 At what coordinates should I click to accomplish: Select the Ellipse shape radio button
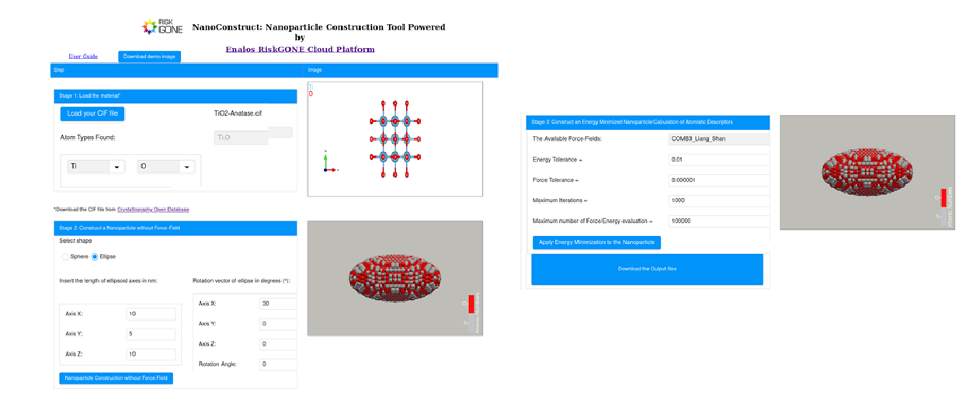pyautogui.click(x=96, y=256)
